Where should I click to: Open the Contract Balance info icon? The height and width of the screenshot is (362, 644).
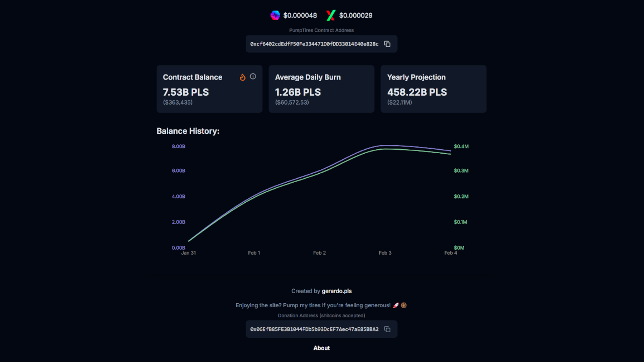point(253,76)
